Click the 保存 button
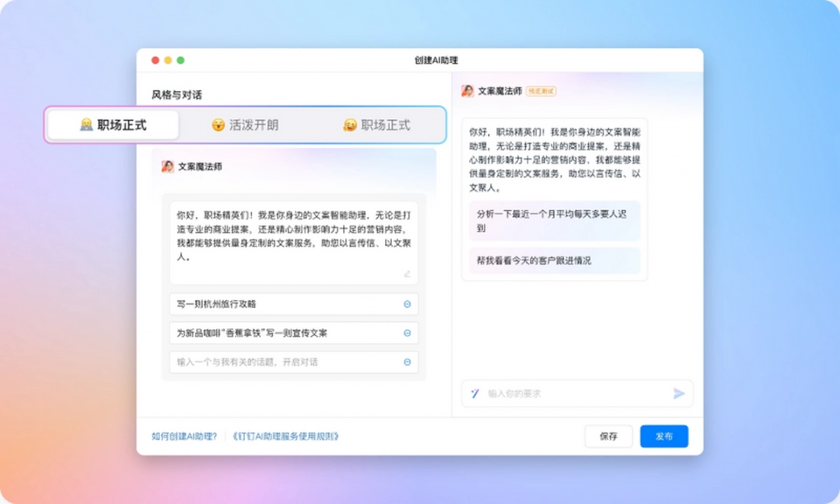The width and height of the screenshot is (840, 504). click(609, 436)
